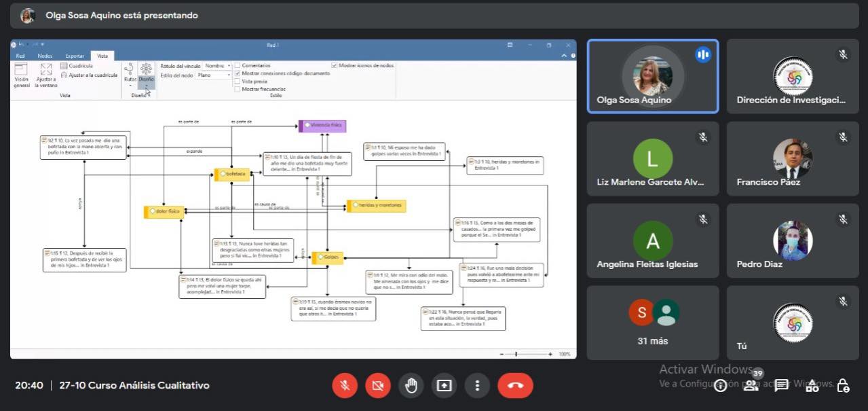Select the Vista ribbon tab

point(102,56)
